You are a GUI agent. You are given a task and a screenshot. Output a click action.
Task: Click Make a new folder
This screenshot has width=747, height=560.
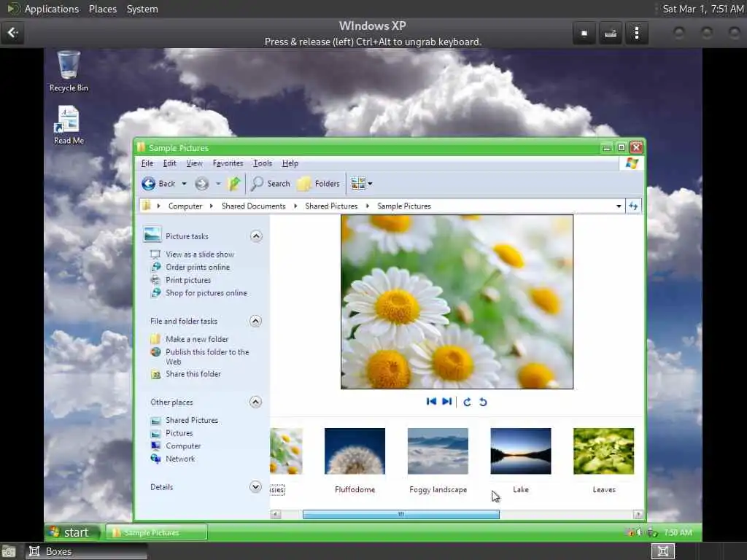click(x=197, y=339)
